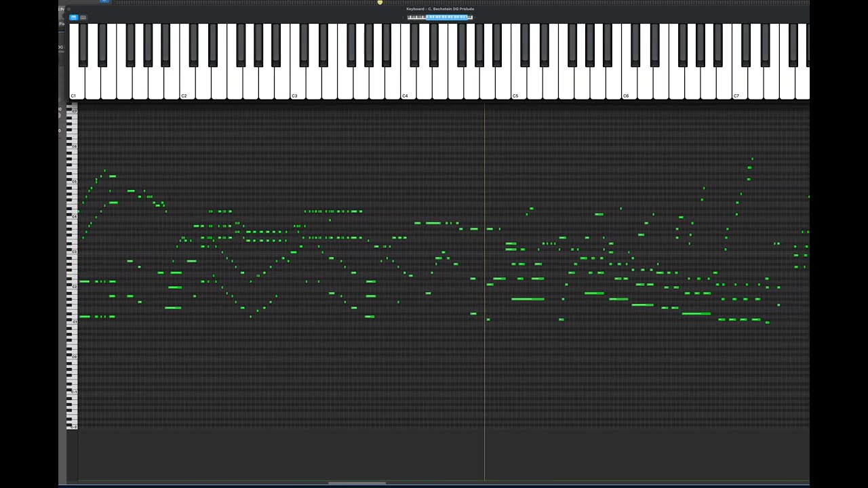
Task: Close the Keyboard window
Action: (68, 9)
